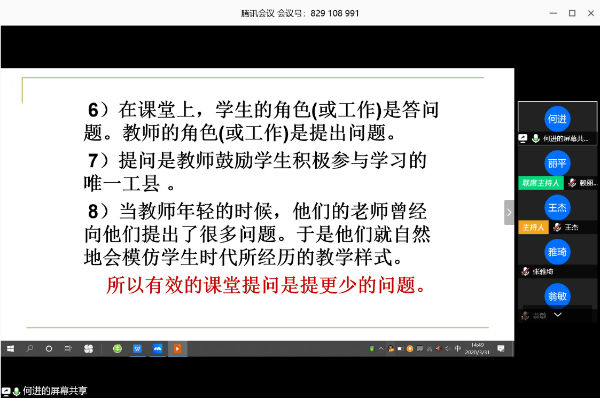Click the 丽平 participant avatar
The height and width of the screenshot is (398, 600).
pos(557,163)
